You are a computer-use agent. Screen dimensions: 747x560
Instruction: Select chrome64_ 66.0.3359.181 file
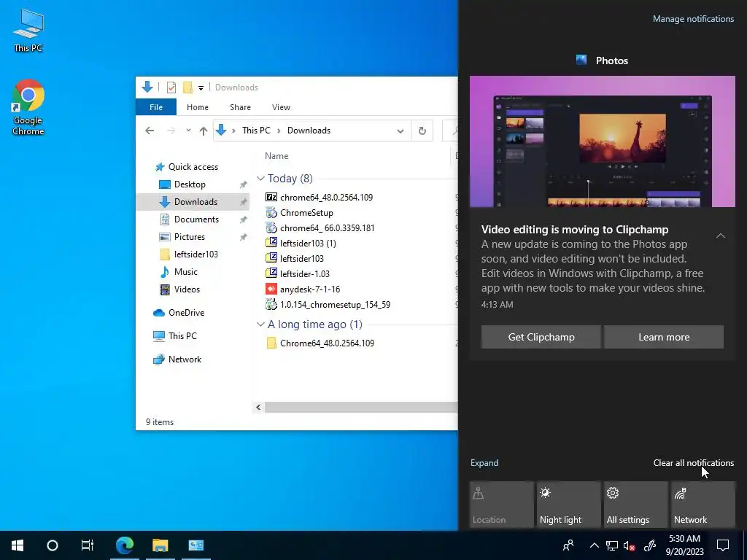pos(327,227)
